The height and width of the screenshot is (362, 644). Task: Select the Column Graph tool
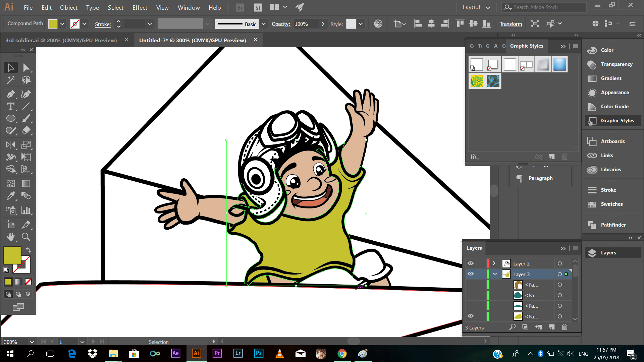pos(26,210)
